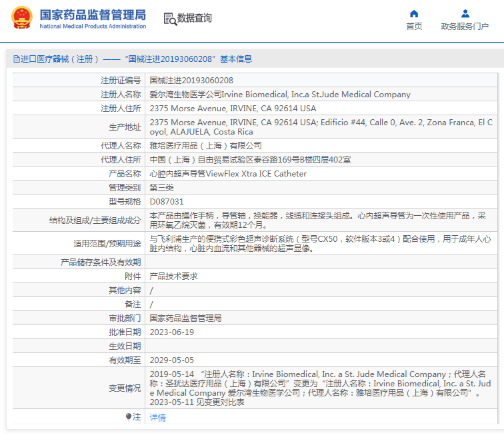The width and height of the screenshot is (504, 435).
Task: Select the 第三类 value
Action: [x=162, y=188]
